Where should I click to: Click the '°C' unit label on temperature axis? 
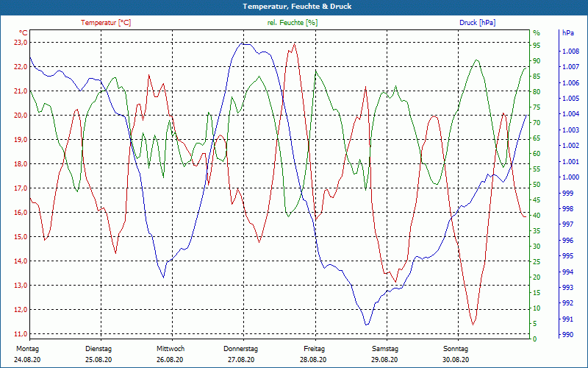click(24, 32)
